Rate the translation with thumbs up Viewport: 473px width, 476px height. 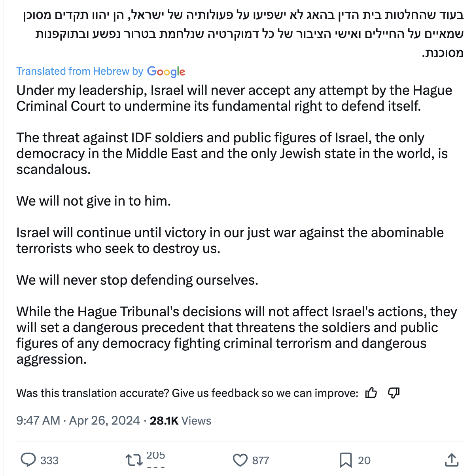click(371, 393)
